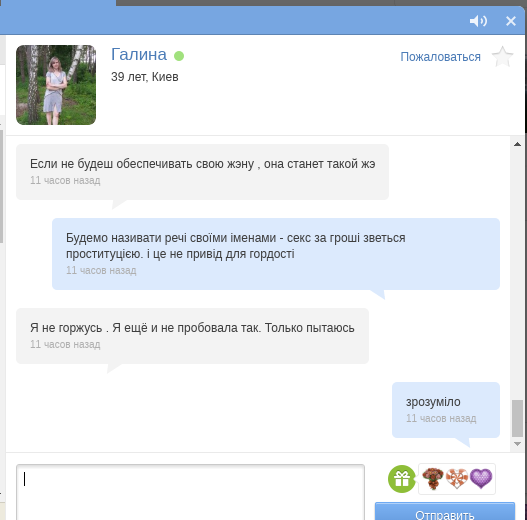Viewport: 527px width, 520px height.
Task: Open profile via the name Галина
Action: coord(139,54)
